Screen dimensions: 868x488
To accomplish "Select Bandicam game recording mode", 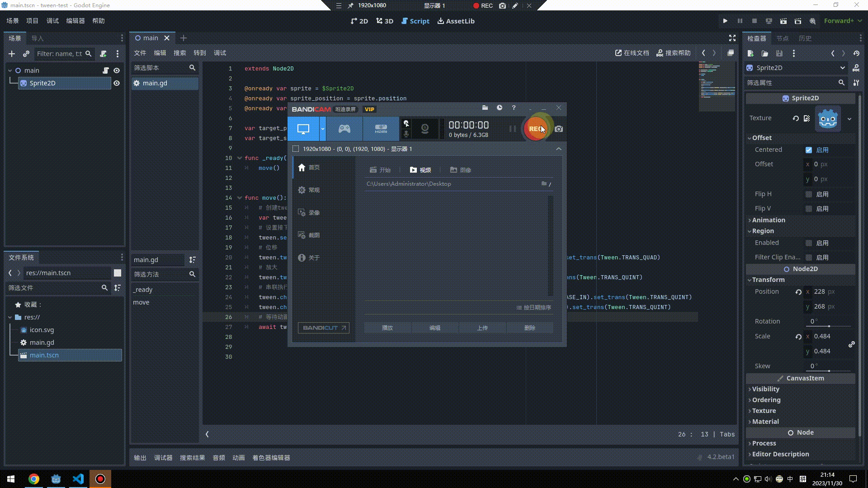I will pos(344,129).
